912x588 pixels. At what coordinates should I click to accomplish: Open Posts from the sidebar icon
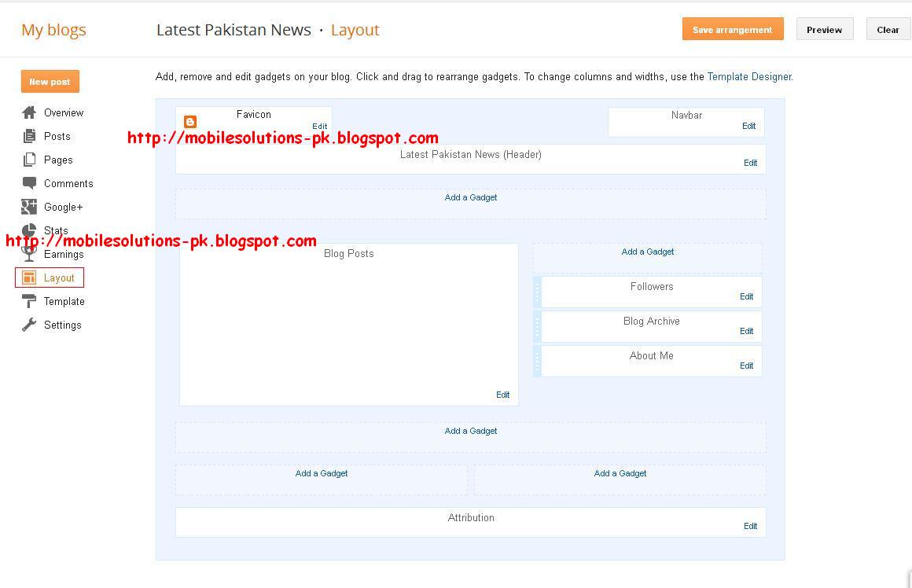click(x=29, y=136)
